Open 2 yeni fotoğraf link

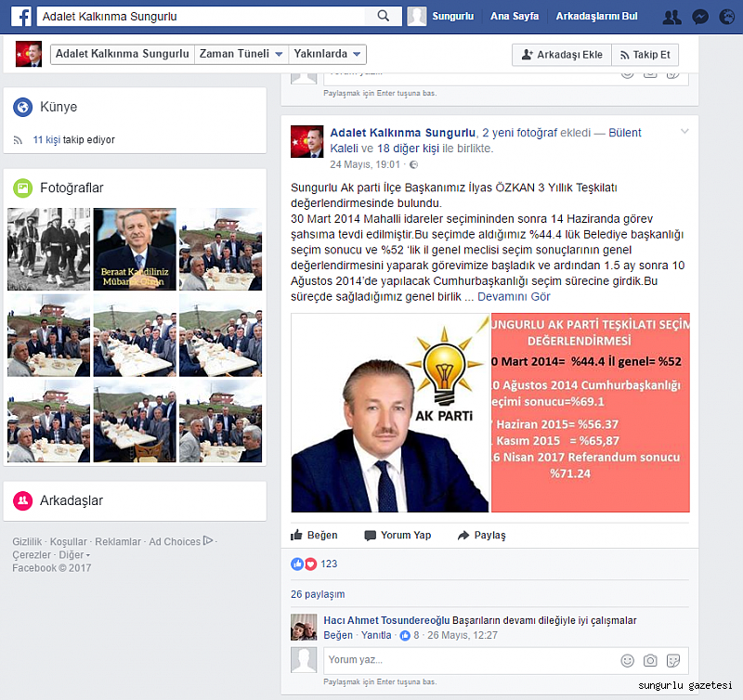point(520,133)
